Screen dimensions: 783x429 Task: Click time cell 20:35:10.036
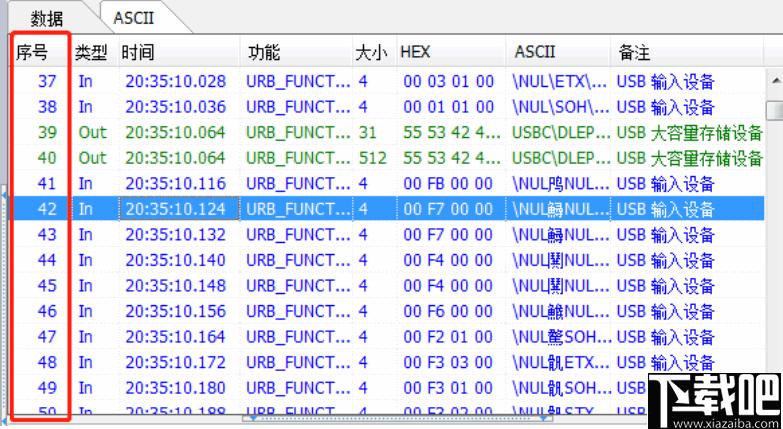tap(176, 107)
